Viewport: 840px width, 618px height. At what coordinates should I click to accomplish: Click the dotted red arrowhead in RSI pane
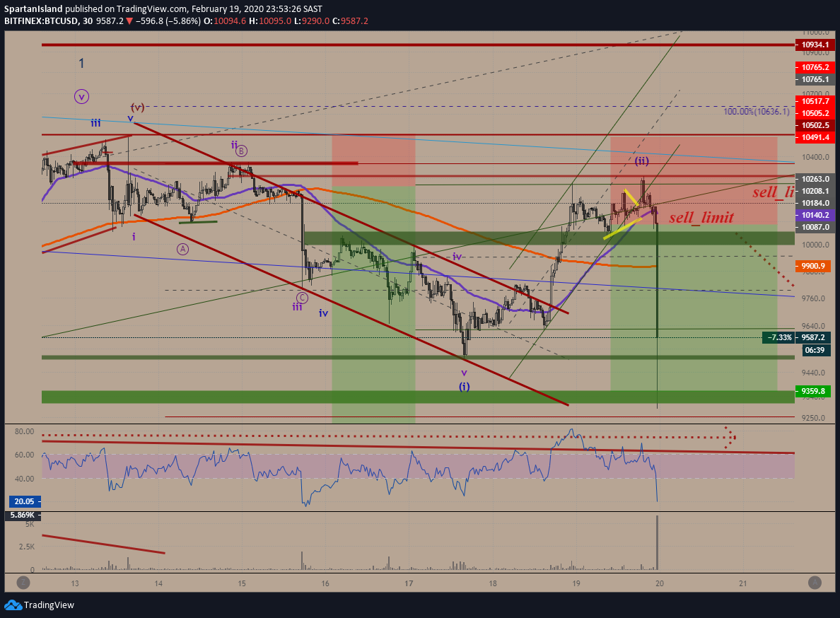[x=730, y=437]
